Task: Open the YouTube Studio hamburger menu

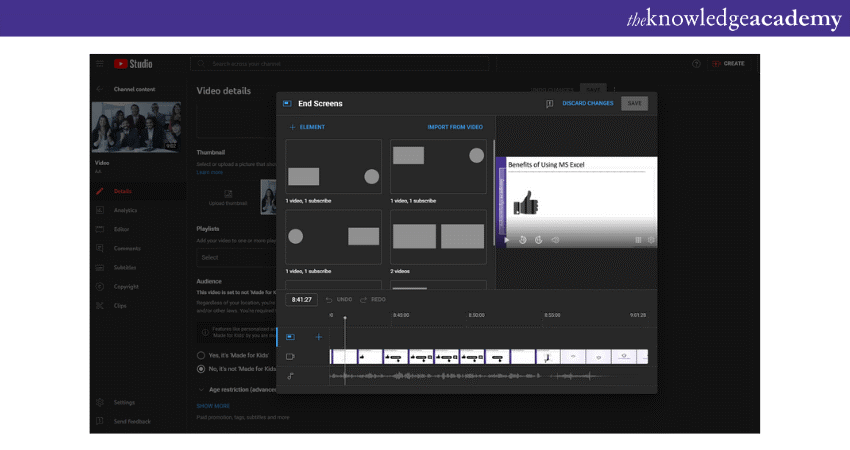Action: 100,64
